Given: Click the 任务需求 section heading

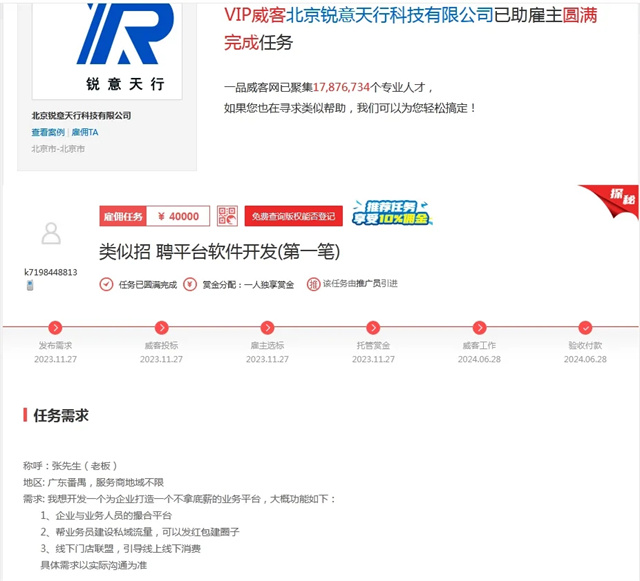Looking at the screenshot, I should [61, 415].
